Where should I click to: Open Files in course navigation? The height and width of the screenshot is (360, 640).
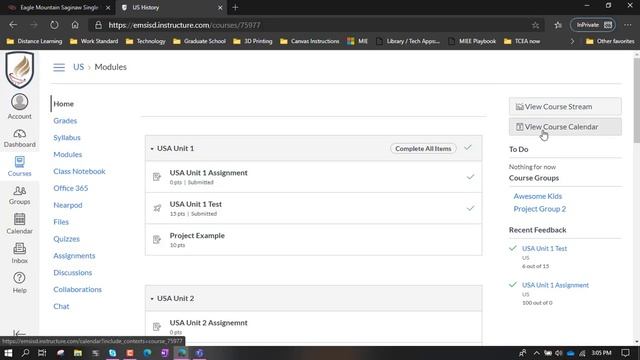tap(61, 222)
